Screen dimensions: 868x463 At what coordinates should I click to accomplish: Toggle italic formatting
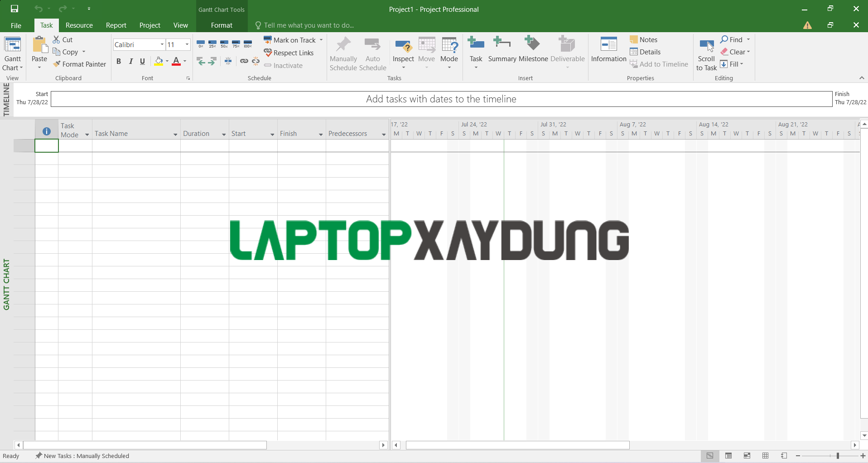[130, 61]
